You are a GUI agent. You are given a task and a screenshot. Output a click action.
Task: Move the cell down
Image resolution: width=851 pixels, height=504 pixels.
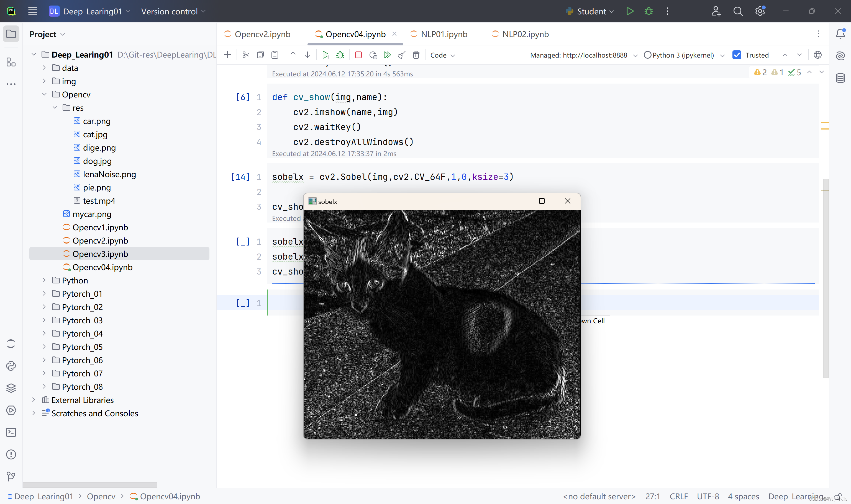tap(307, 55)
